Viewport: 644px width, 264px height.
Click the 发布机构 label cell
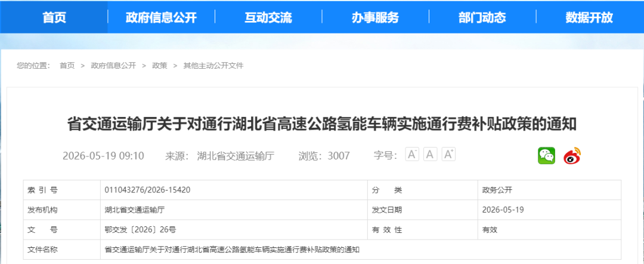point(61,210)
